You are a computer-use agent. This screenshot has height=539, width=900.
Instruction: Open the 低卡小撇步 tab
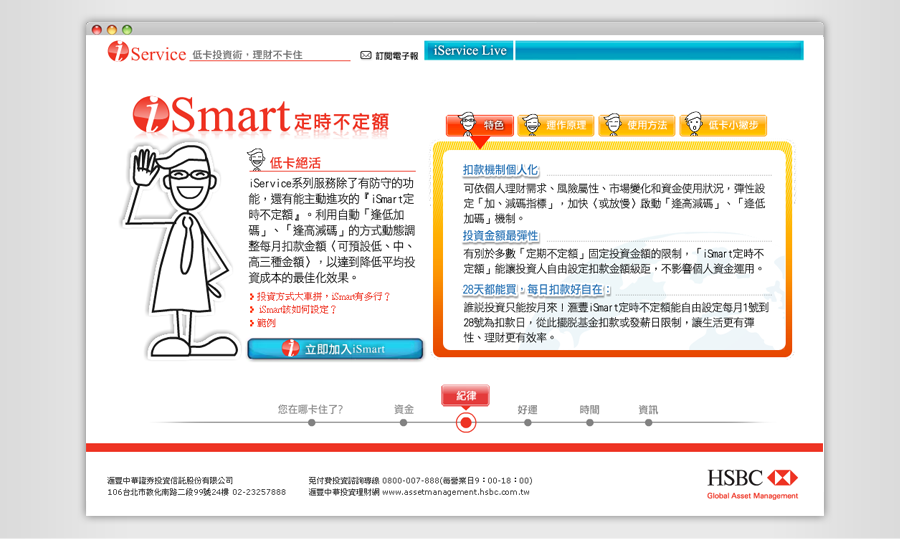click(723, 125)
